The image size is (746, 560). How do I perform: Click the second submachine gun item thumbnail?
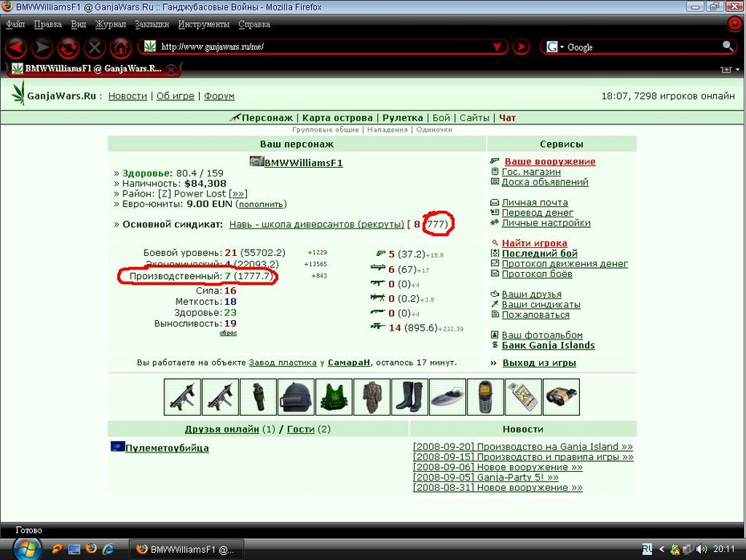[221, 397]
